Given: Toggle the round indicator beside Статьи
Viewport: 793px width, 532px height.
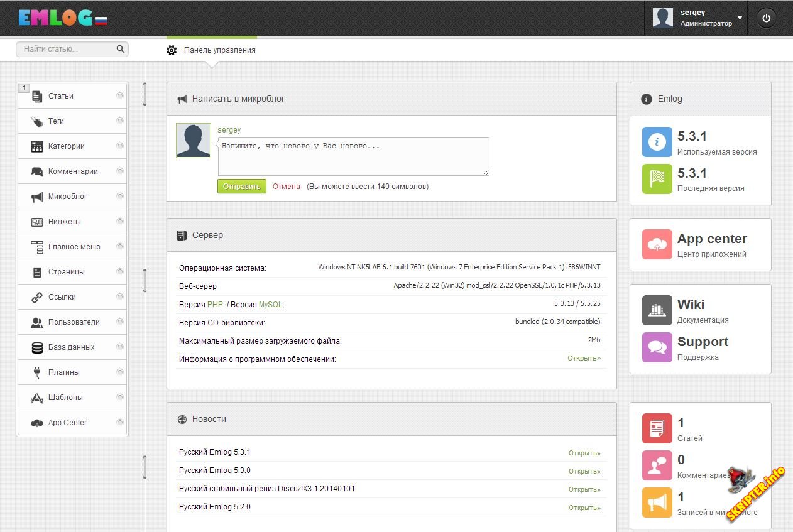Looking at the screenshot, I should [120, 95].
